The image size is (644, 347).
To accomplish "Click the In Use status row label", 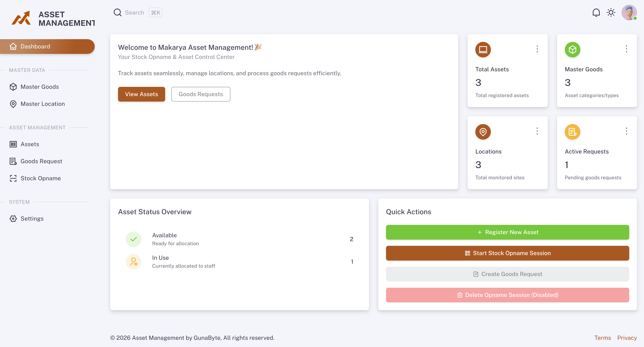I will (161, 258).
